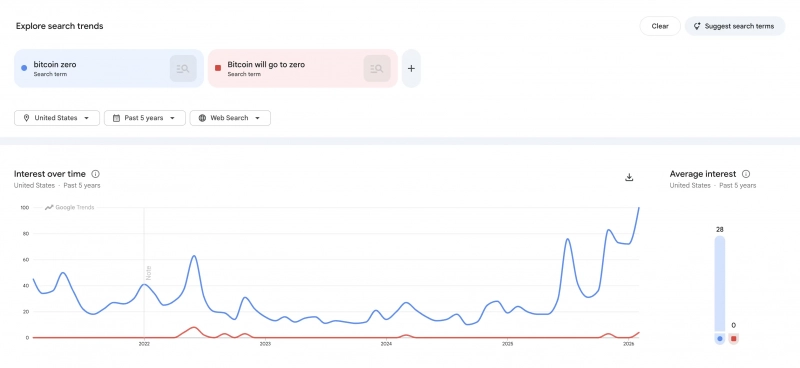Select the bitcoin zero search term chip
Screen dimensions: 800x368
tap(109, 68)
